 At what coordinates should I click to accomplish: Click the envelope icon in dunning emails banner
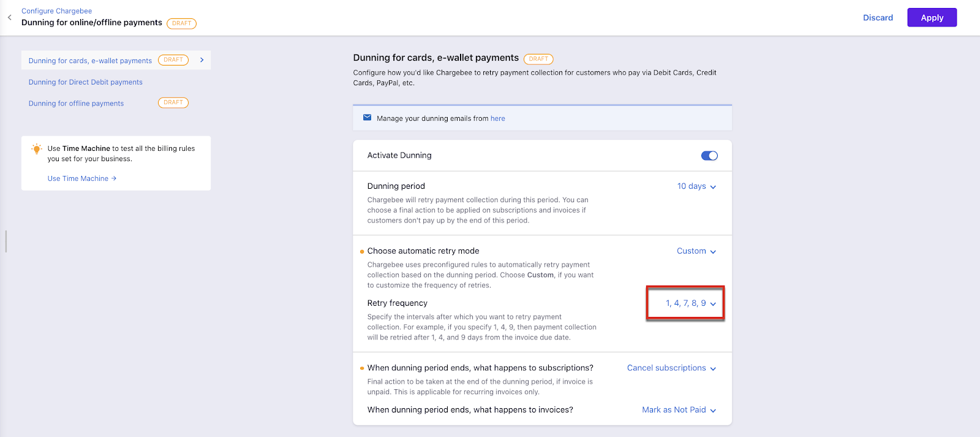click(367, 118)
